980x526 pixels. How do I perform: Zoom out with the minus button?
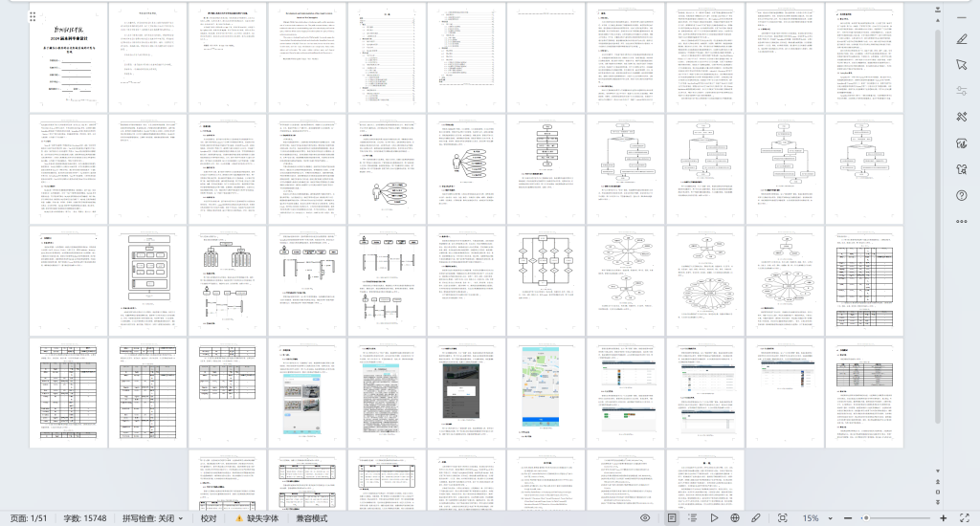[x=848, y=518]
